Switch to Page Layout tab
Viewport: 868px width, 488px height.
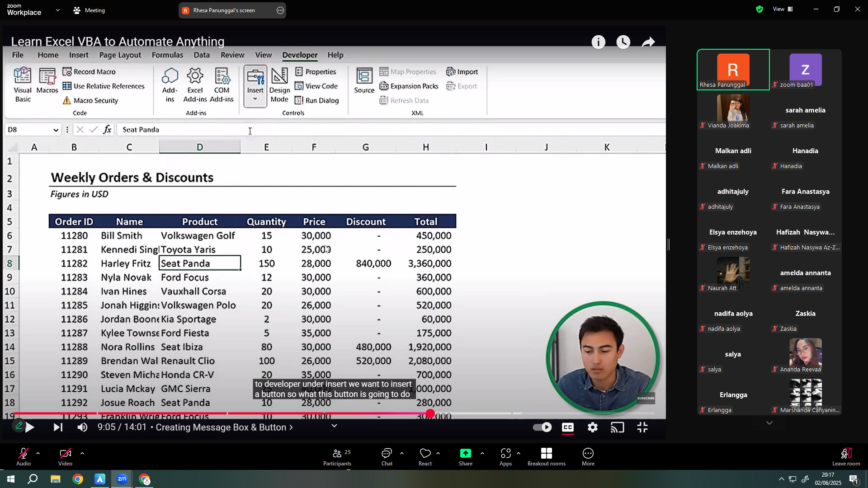[x=120, y=55]
